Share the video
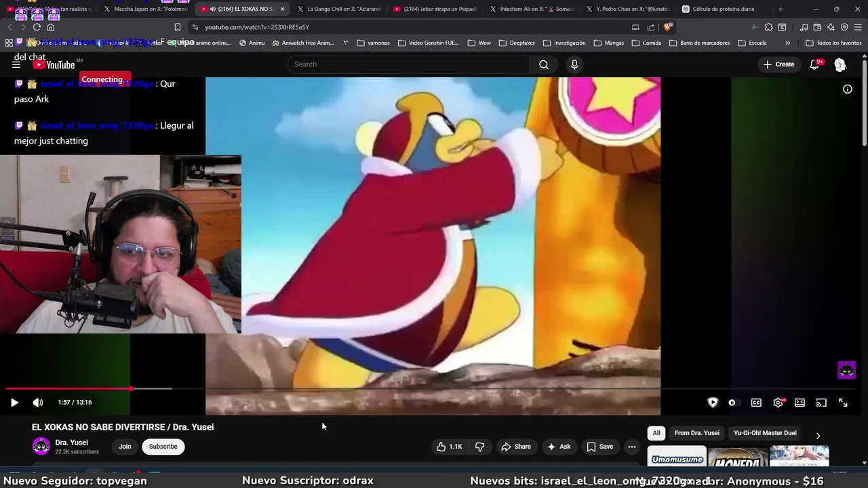 (515, 447)
